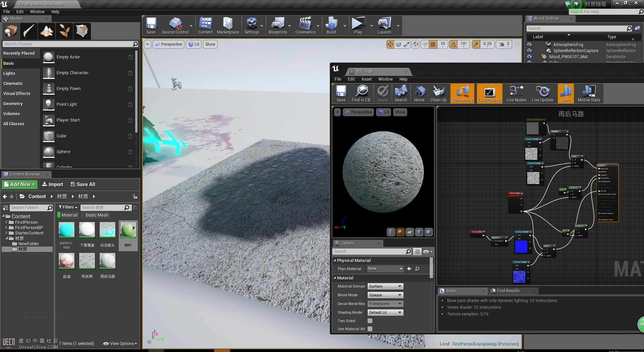Image resolution: width=644 pixels, height=352 pixels.
Task: Click View Options in Content Browser
Action: [x=120, y=344]
